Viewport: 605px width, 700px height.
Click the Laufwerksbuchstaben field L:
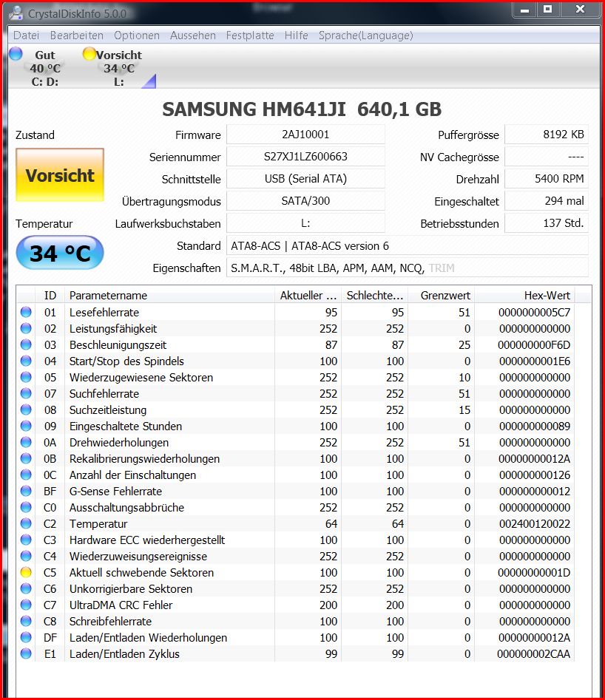(x=305, y=223)
